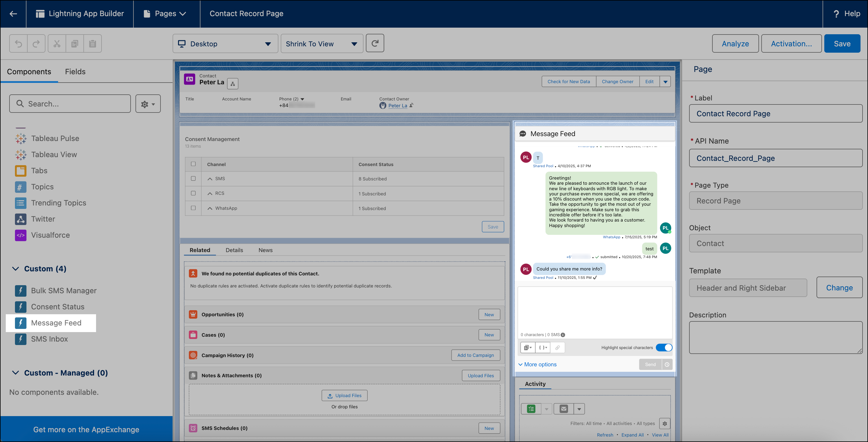868x442 pixels.
Task: Open the Desktop form factor dropdown
Action: 225,43
